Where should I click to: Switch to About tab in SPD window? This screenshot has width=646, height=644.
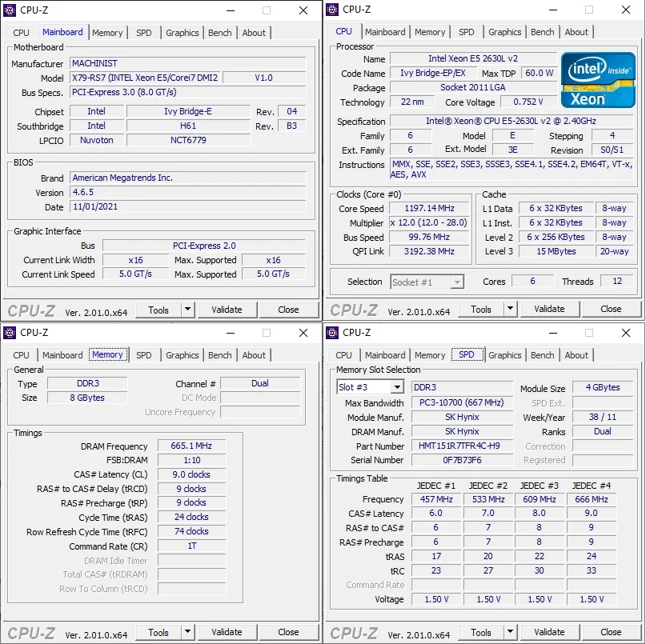pos(576,355)
